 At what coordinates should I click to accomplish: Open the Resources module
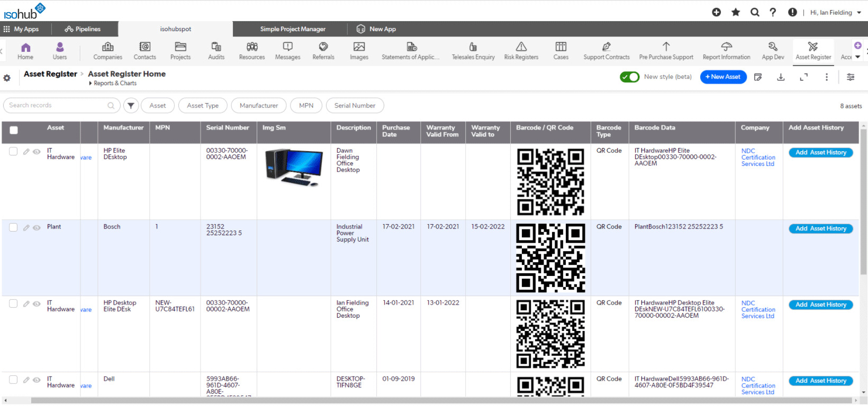(x=252, y=51)
